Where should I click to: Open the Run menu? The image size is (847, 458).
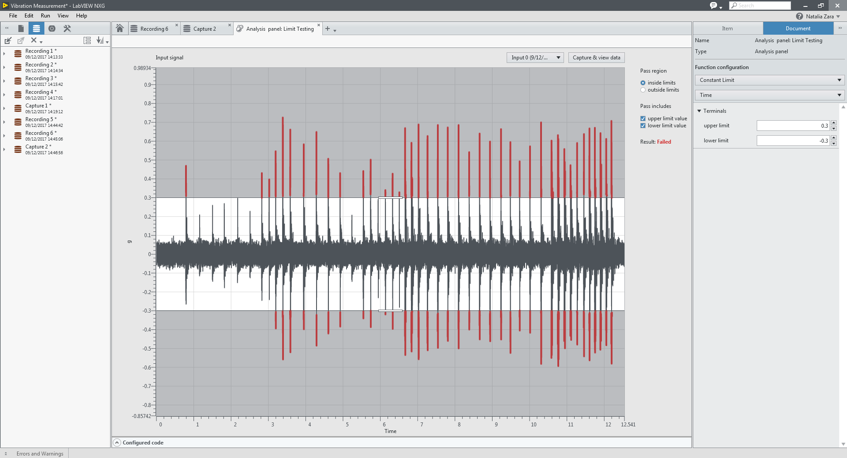(x=45, y=16)
